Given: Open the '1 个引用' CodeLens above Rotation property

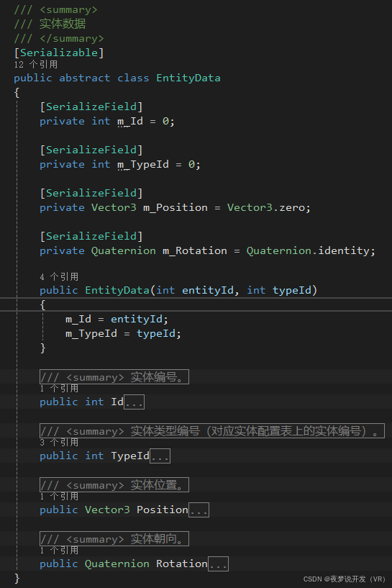Looking at the screenshot, I should click(x=59, y=551).
